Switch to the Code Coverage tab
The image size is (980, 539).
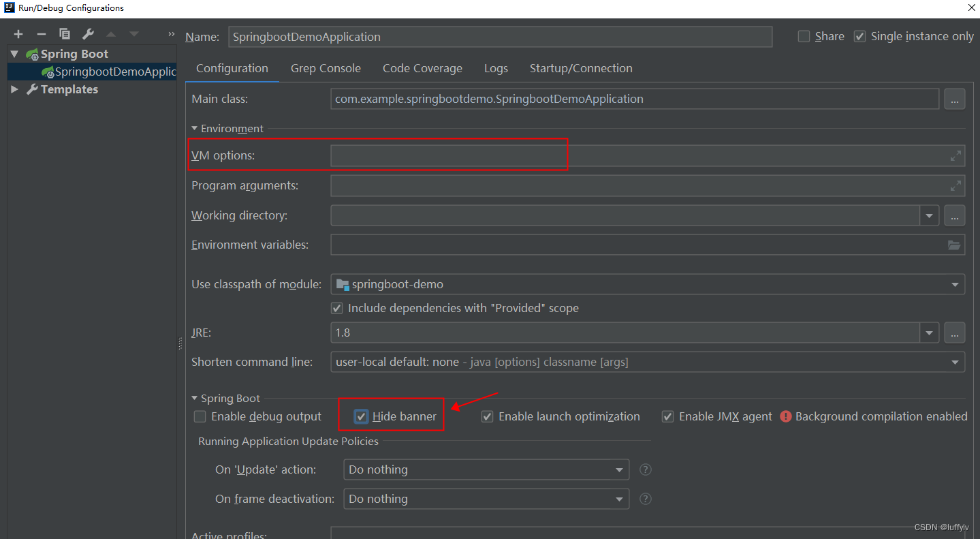422,68
